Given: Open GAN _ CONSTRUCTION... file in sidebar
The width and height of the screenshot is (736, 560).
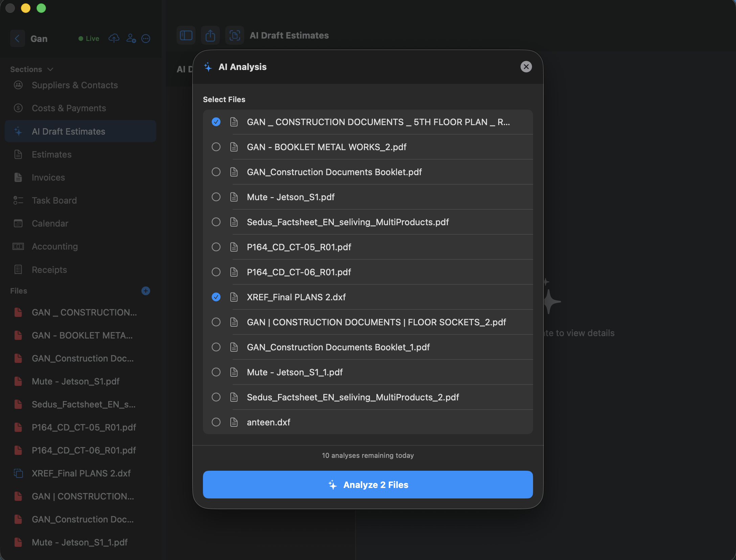Looking at the screenshot, I should [80, 312].
